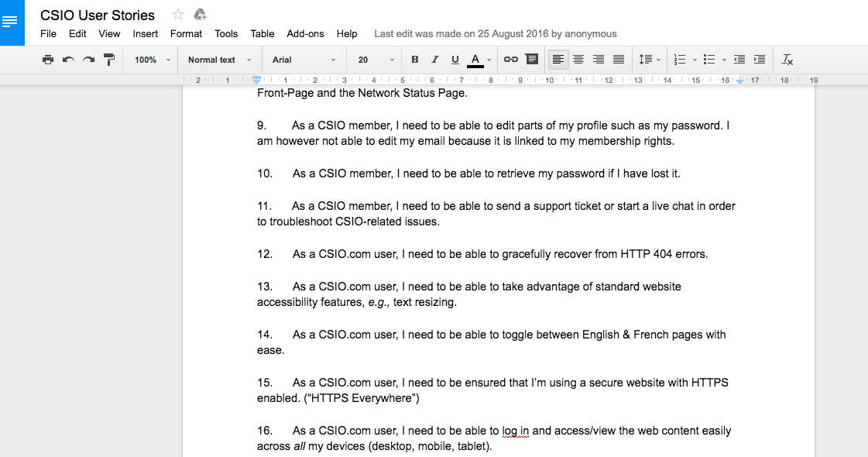Apply numbered list formatting
Screen dimensions: 868x457
pos(681,60)
